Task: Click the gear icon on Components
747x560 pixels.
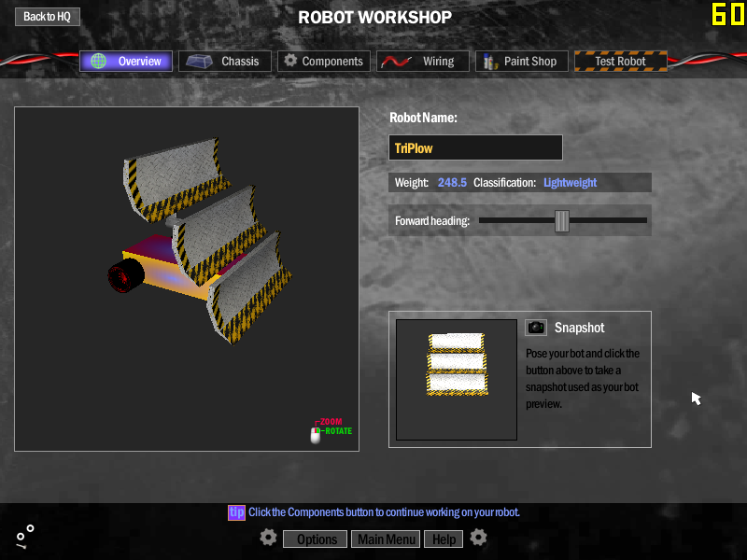Action: pos(290,61)
